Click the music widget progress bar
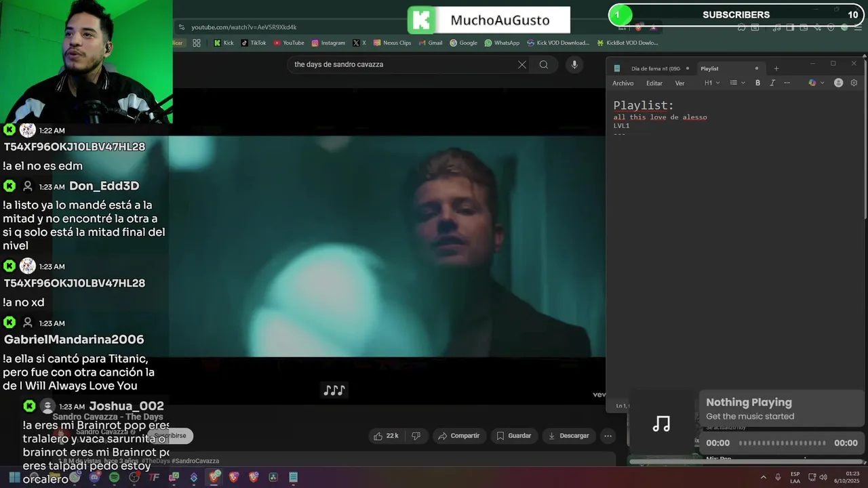The height and width of the screenshot is (488, 868). (x=782, y=443)
